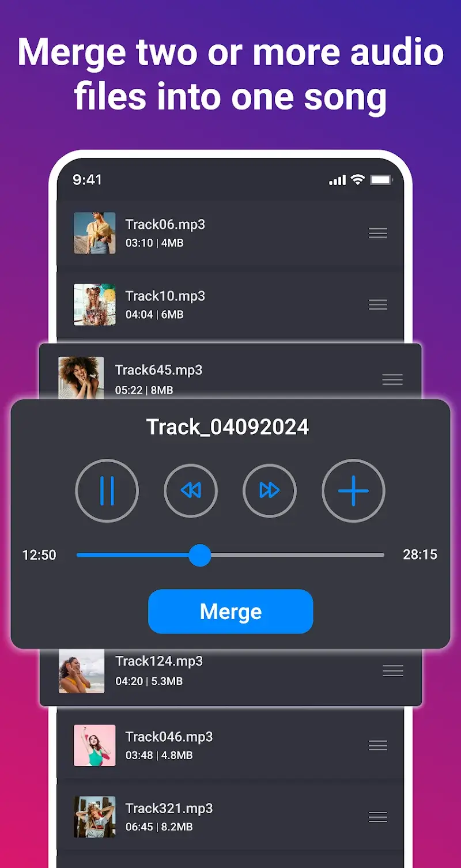Tap the Track06.mp3 album thumbnail
461x868 pixels.
95,233
